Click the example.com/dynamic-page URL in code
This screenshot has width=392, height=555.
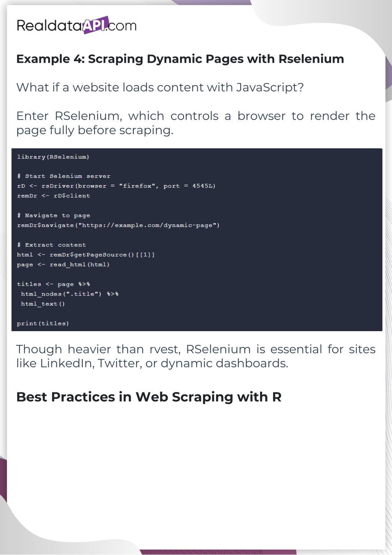point(148,225)
